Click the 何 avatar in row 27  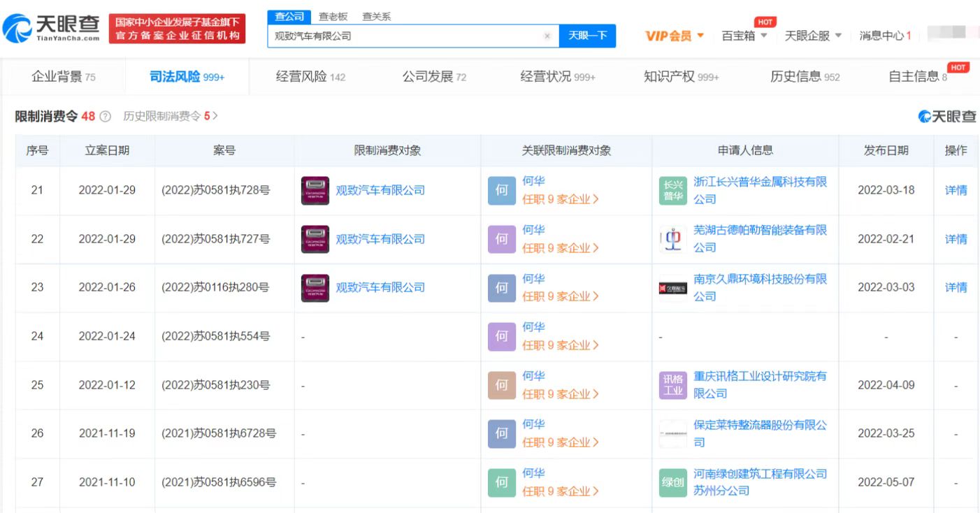point(502,482)
